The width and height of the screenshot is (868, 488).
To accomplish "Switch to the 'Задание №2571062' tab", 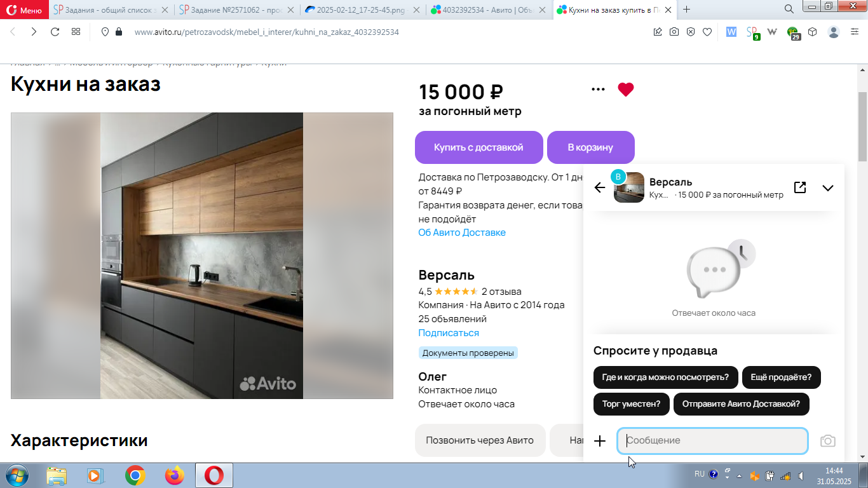I will point(231,10).
